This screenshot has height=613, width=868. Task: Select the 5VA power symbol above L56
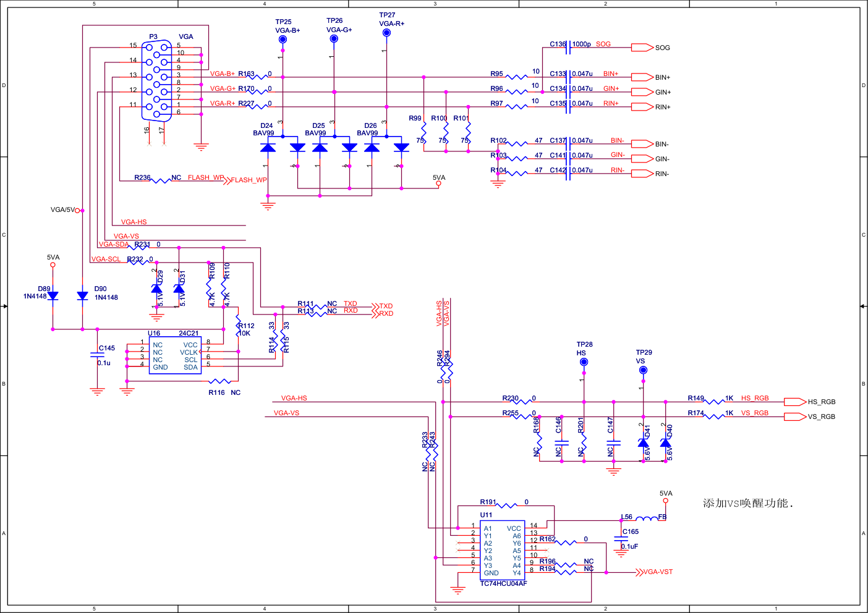pyautogui.click(x=665, y=501)
